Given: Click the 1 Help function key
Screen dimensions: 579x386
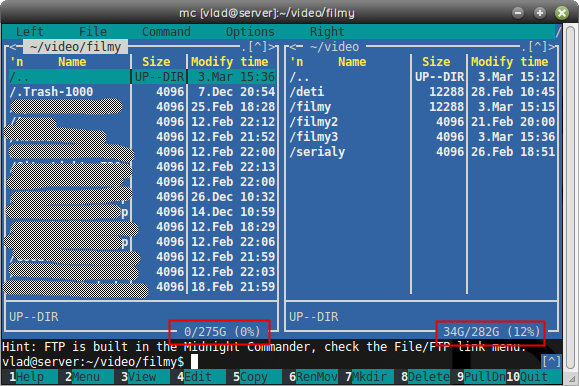Looking at the screenshot, I should [x=30, y=377].
